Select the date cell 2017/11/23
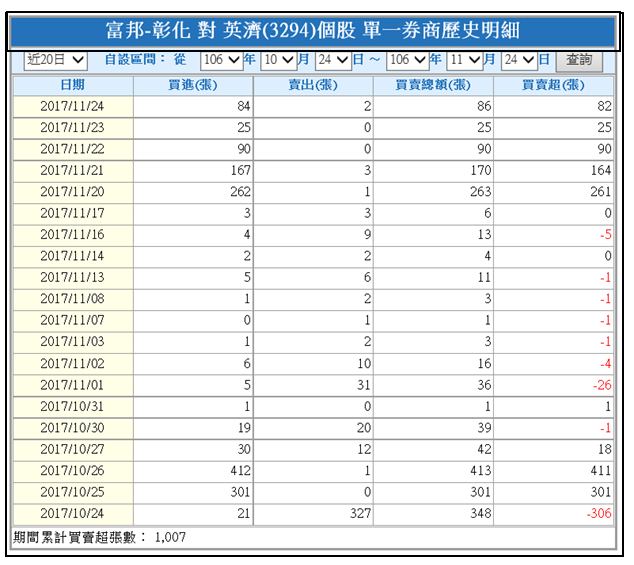634x565 pixels. coord(73,128)
